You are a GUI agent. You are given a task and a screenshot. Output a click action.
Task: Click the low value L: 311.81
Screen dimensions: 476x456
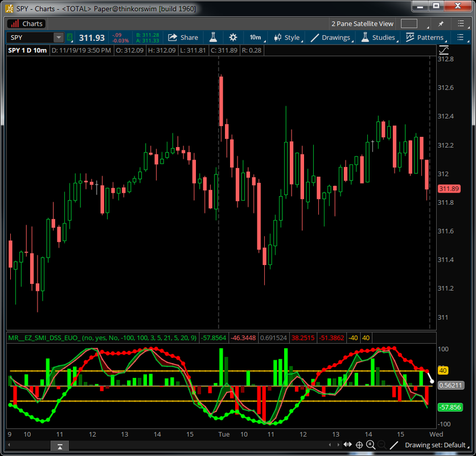point(193,50)
